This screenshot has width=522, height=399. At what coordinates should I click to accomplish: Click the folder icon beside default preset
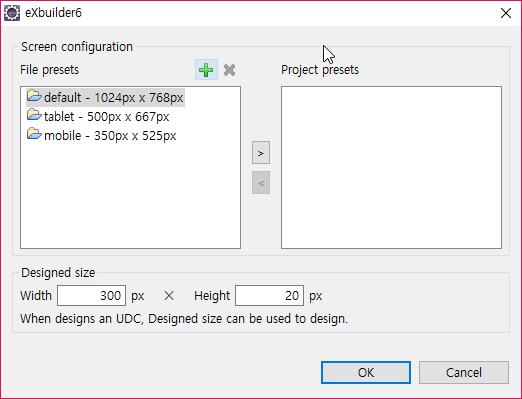click(34, 96)
